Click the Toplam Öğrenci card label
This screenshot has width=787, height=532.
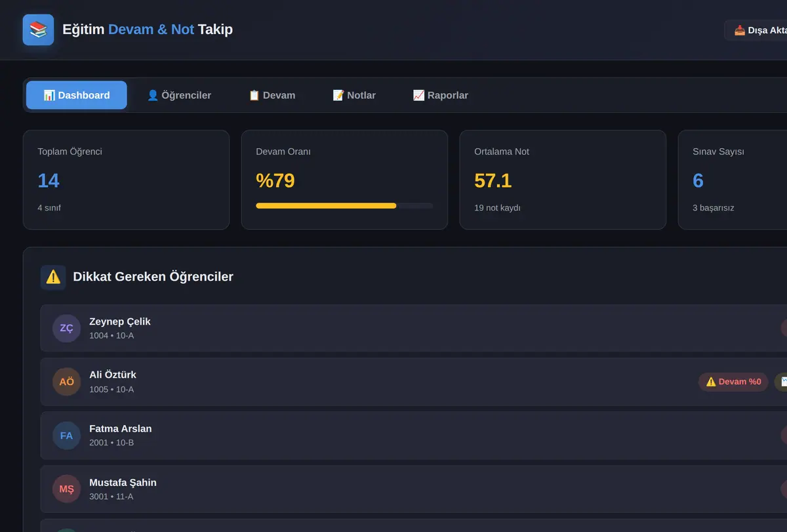[70, 152]
